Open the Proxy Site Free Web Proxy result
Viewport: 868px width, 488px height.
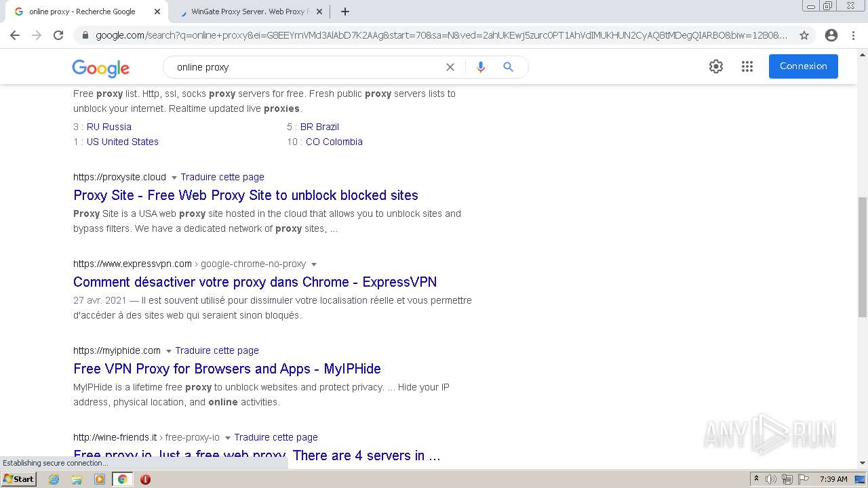pos(245,195)
